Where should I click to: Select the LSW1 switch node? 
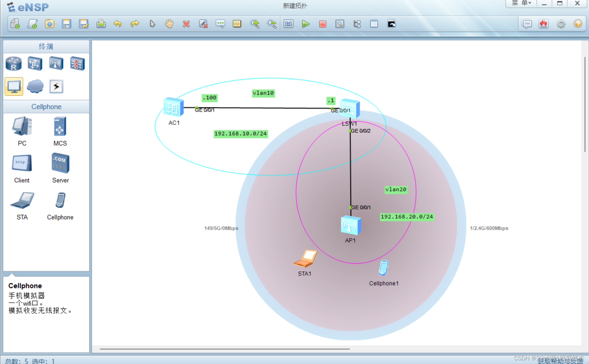(350, 109)
